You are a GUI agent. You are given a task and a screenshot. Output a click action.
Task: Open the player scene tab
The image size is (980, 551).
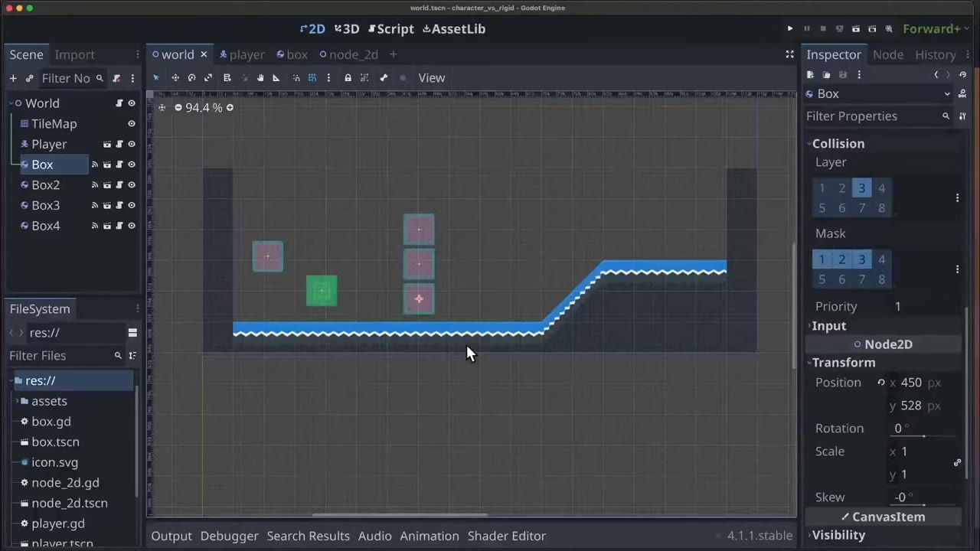pyautogui.click(x=242, y=54)
